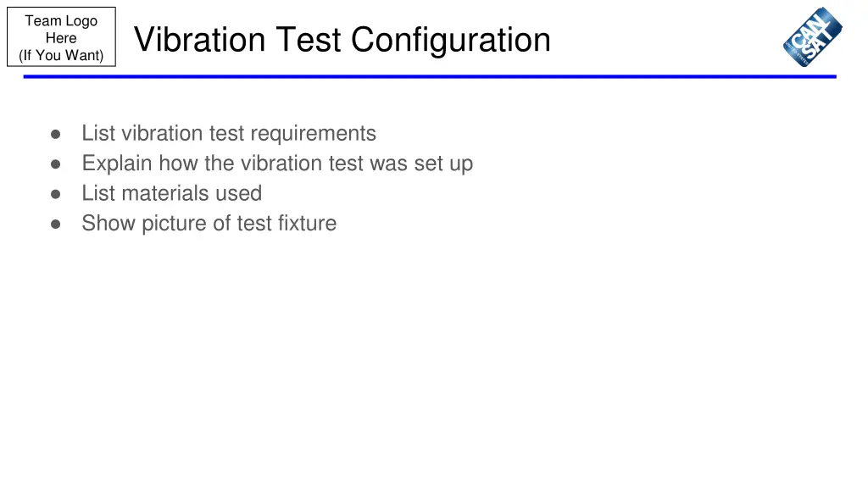Screen dimensions: 868x488
Task: Select the "Show picture of test fixture" line
Action: [209, 224]
